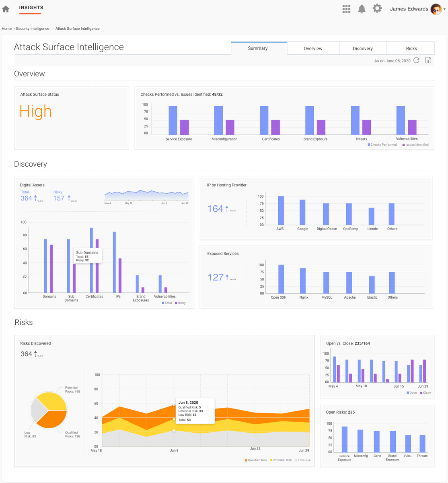Click Total 364 digital assets value
The width and height of the screenshot is (448, 483).
[26, 198]
